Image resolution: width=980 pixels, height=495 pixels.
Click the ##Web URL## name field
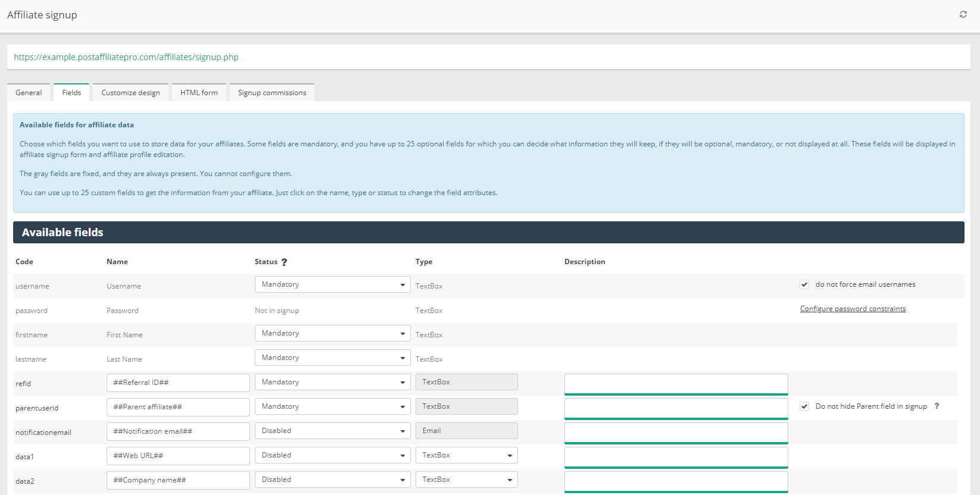178,456
